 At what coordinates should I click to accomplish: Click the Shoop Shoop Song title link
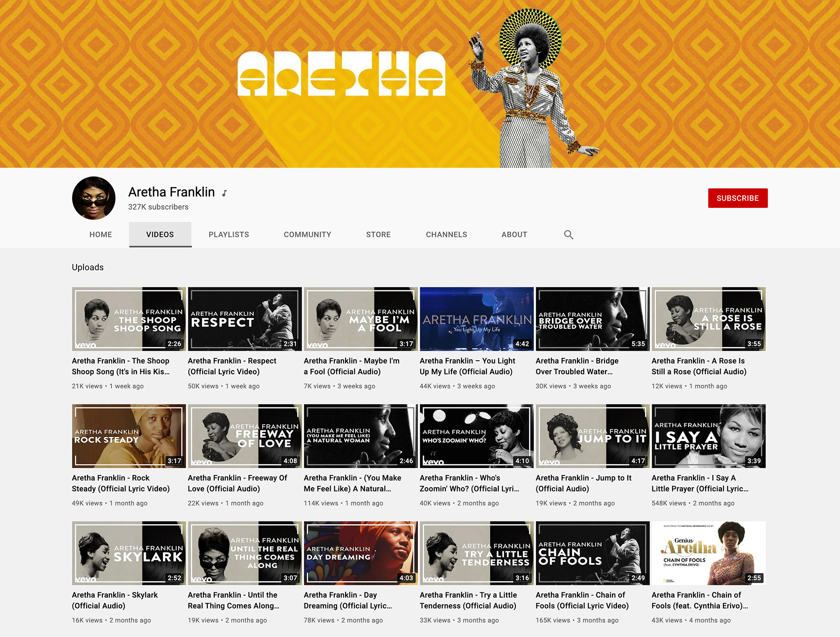(x=121, y=366)
